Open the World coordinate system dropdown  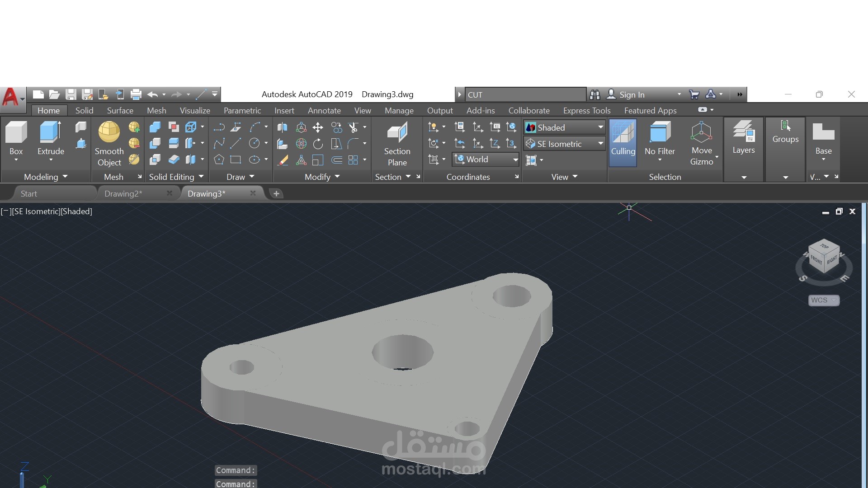486,160
